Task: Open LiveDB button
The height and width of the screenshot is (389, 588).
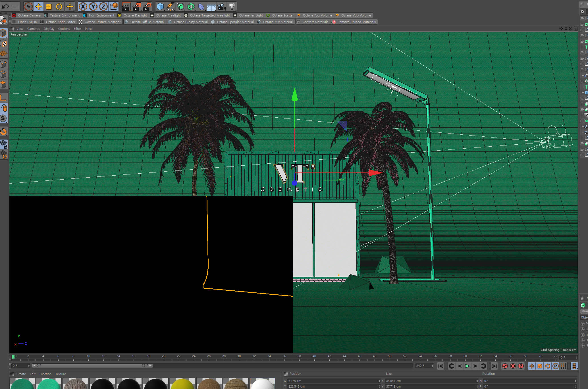Action: tap(25, 22)
